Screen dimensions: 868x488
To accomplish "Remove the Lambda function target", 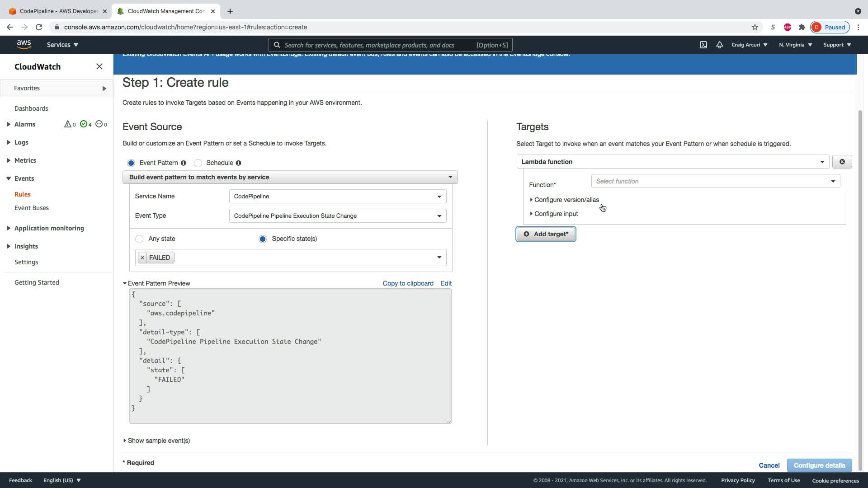I will 842,162.
